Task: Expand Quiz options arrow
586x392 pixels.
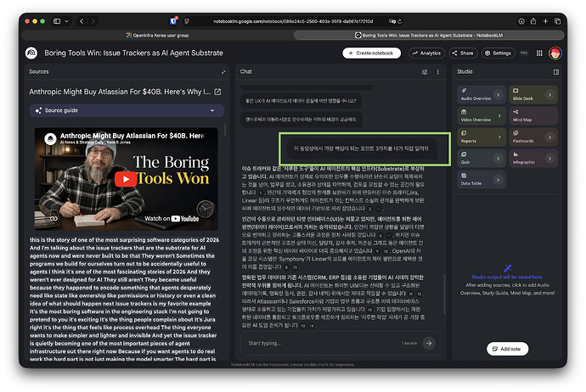Action: click(x=498, y=159)
